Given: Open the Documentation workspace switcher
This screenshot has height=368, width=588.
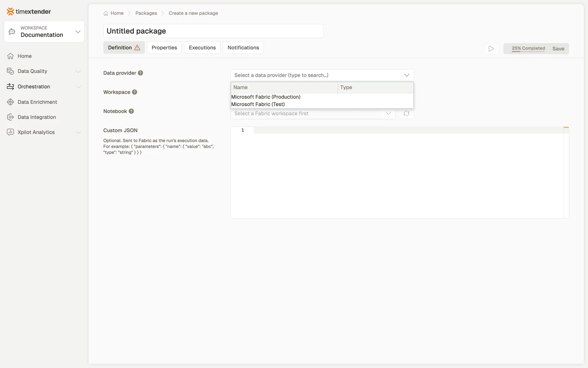Looking at the screenshot, I should click(x=44, y=32).
